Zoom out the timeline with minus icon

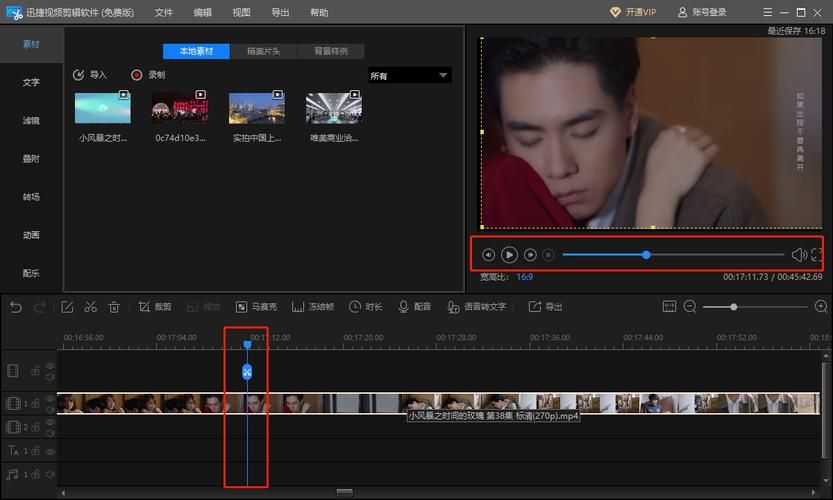tap(690, 307)
